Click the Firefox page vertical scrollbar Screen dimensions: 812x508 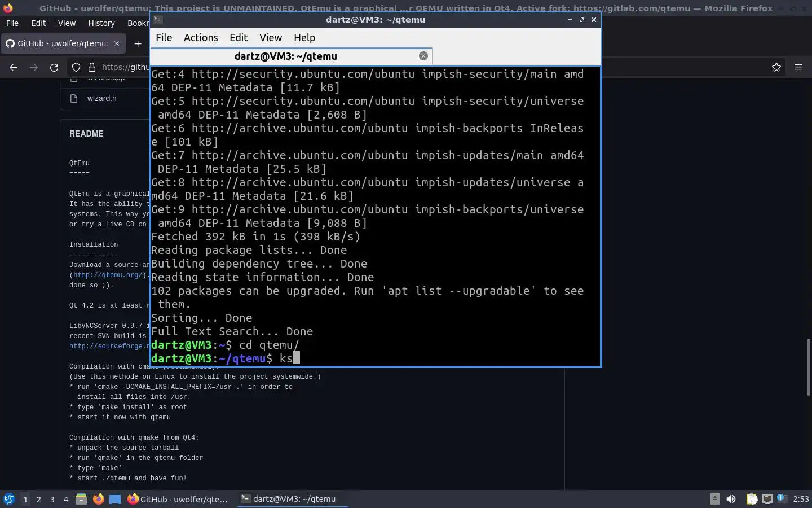pos(808,367)
